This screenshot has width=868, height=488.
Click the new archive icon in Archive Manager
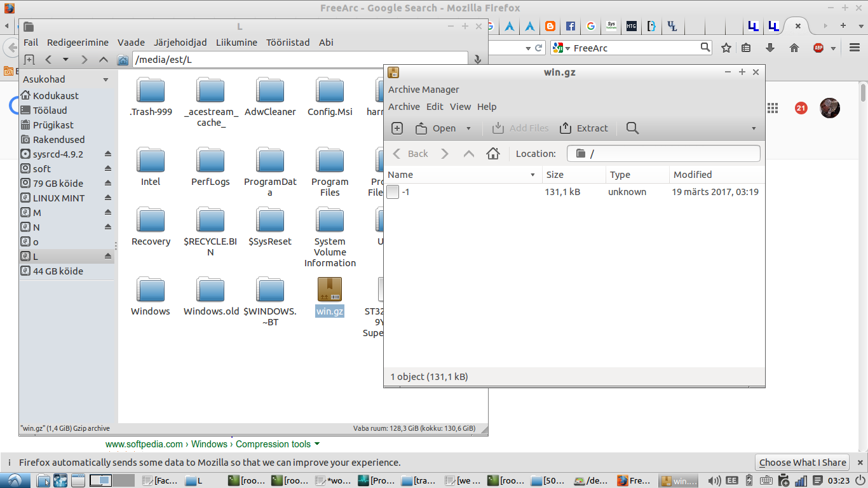pyautogui.click(x=397, y=128)
